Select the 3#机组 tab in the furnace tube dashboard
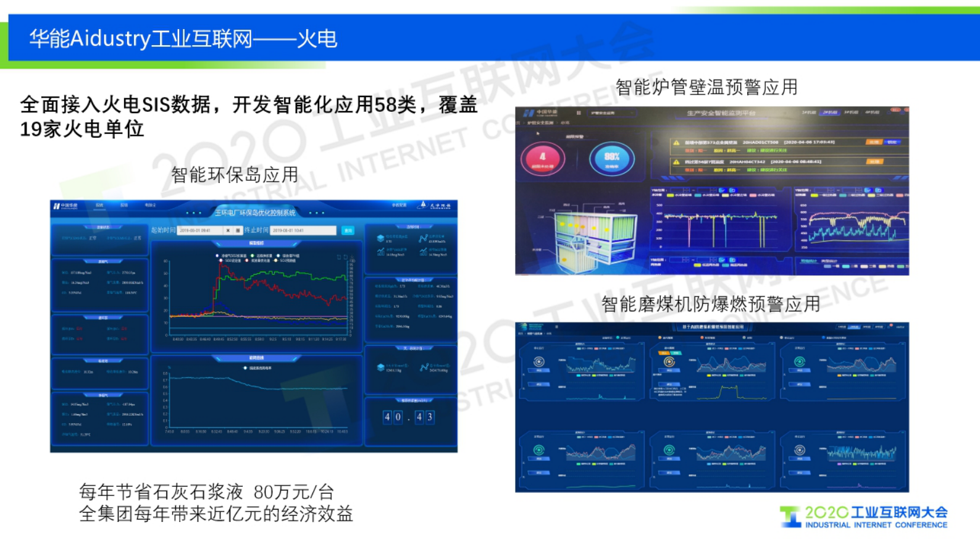980x551 pixels. click(x=851, y=112)
